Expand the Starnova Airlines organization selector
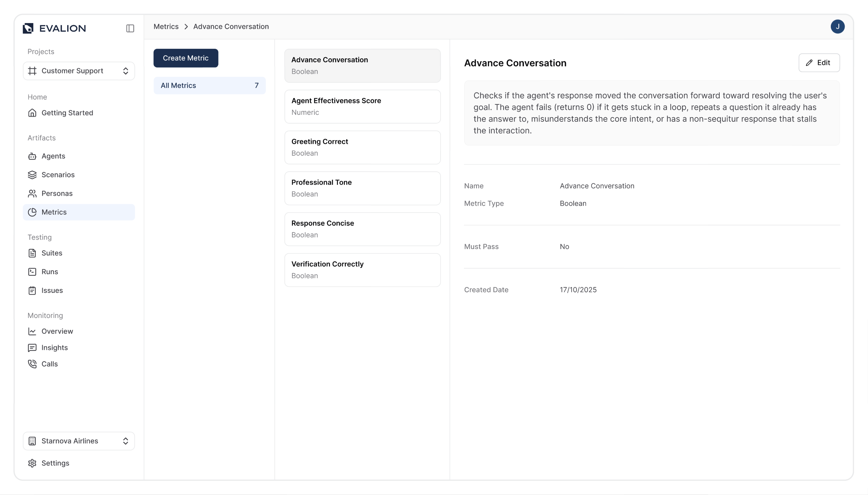The image size is (868, 495). (x=79, y=441)
